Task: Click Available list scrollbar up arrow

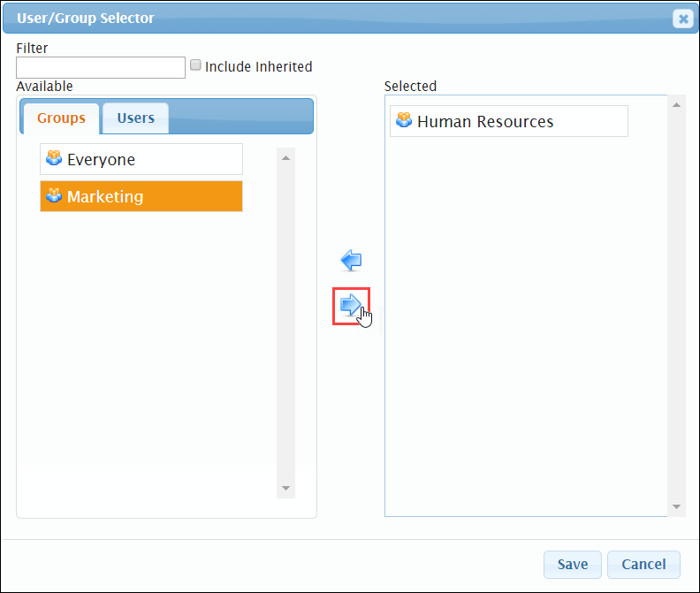Action: 286,157
